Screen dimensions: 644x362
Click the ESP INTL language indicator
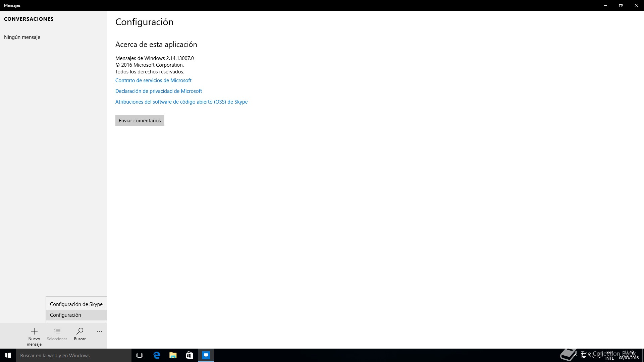609,355
